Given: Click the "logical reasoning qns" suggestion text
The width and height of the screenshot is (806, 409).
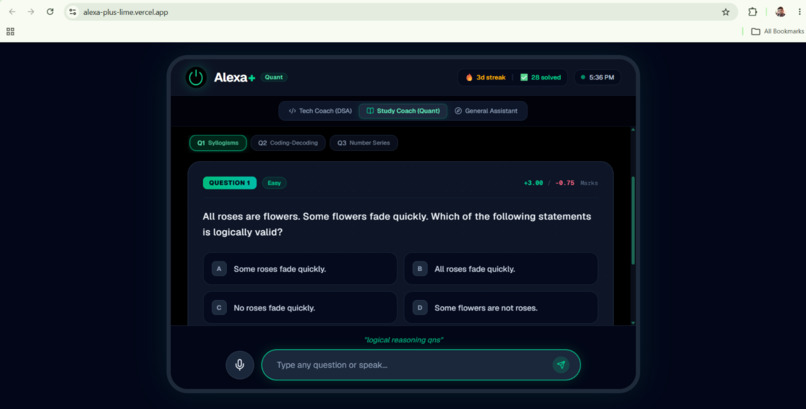Looking at the screenshot, I should coord(404,340).
